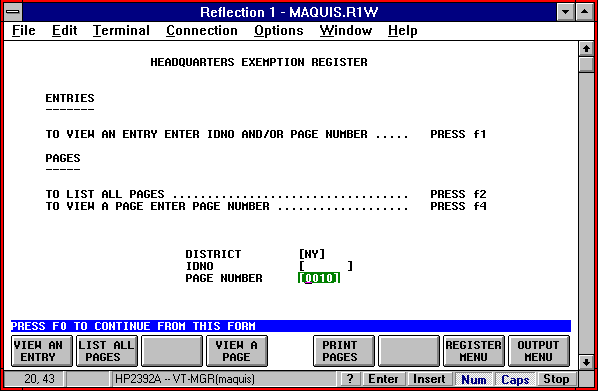Click the VIEW A PAGE function key
Image resolution: width=598 pixels, height=391 pixels.
(237, 351)
